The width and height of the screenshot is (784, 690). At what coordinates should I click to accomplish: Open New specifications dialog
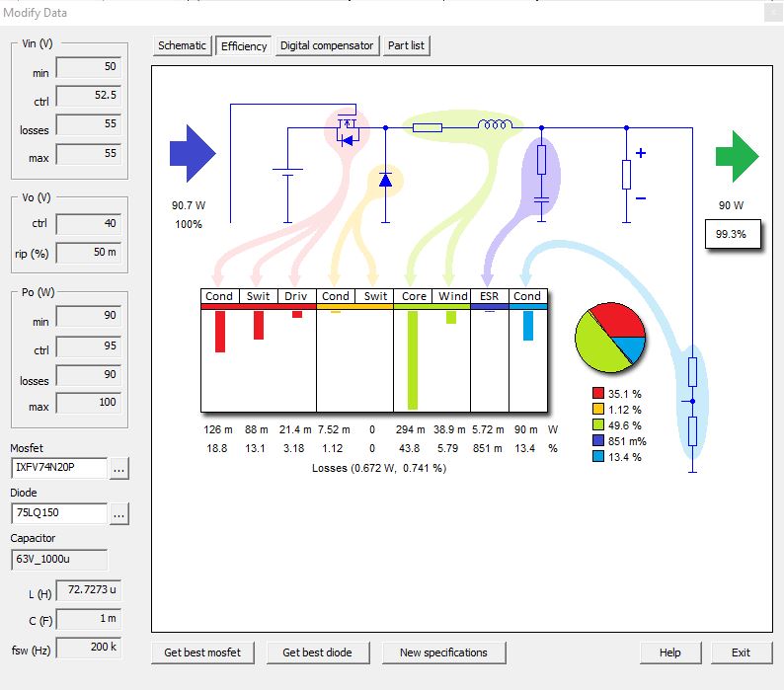443,652
